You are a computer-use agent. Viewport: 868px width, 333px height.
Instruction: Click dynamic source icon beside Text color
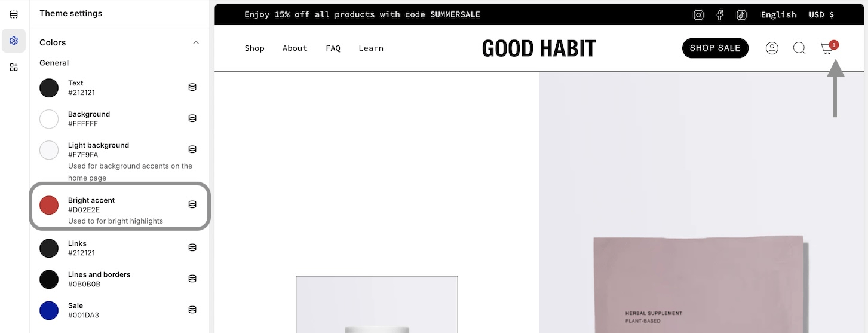coord(192,87)
